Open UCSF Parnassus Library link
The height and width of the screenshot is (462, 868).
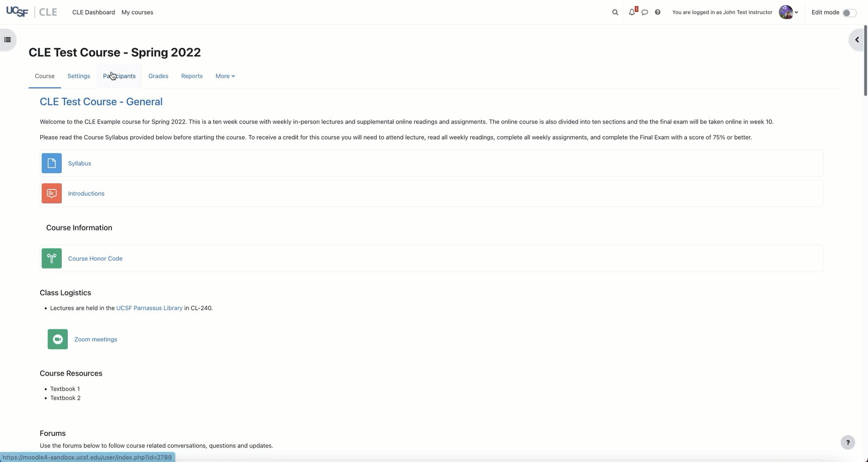pos(149,308)
